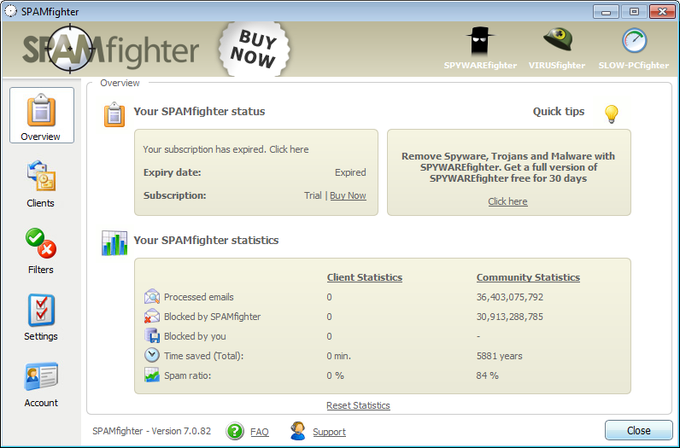680x448 pixels.
Task: Open the FAQ link
Action: (x=259, y=432)
